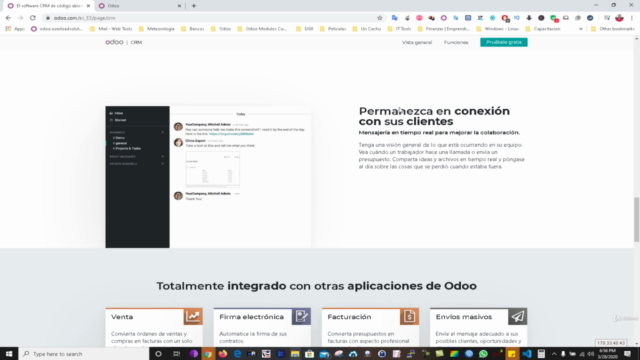Screen dimensions: 640x360
Task: Launch Microsoft Edge from the taskbar
Action: pyautogui.click(x=238, y=354)
